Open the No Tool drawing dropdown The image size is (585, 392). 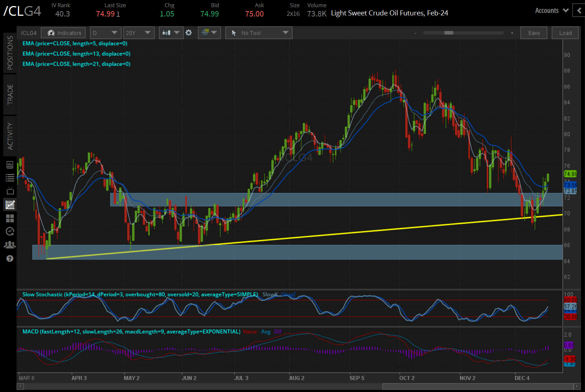tap(259, 33)
